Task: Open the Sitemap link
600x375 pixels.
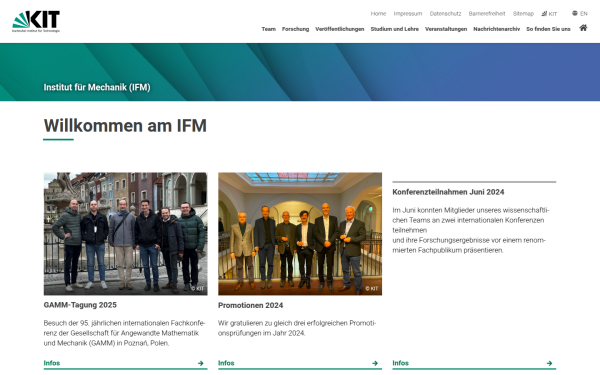Action: [523, 14]
